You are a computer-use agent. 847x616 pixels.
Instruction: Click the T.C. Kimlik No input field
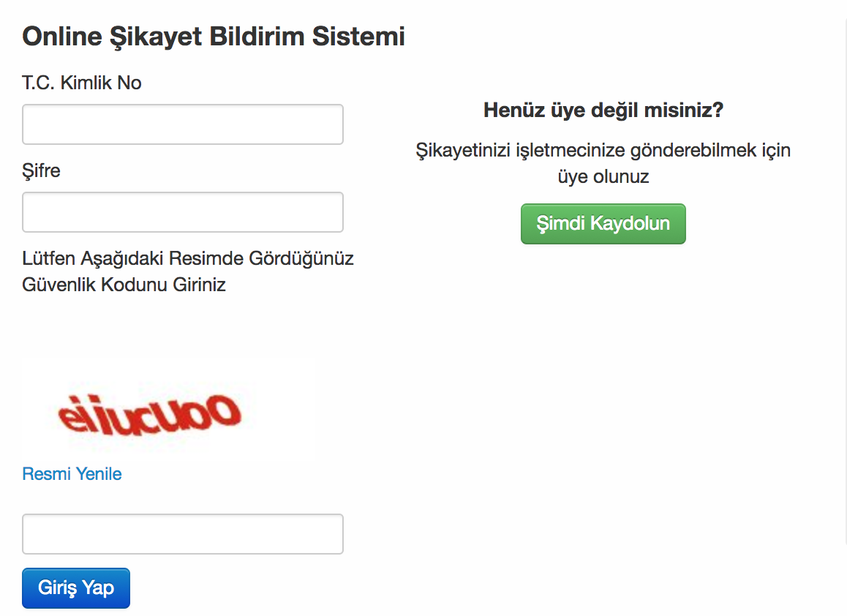pyautogui.click(x=183, y=124)
